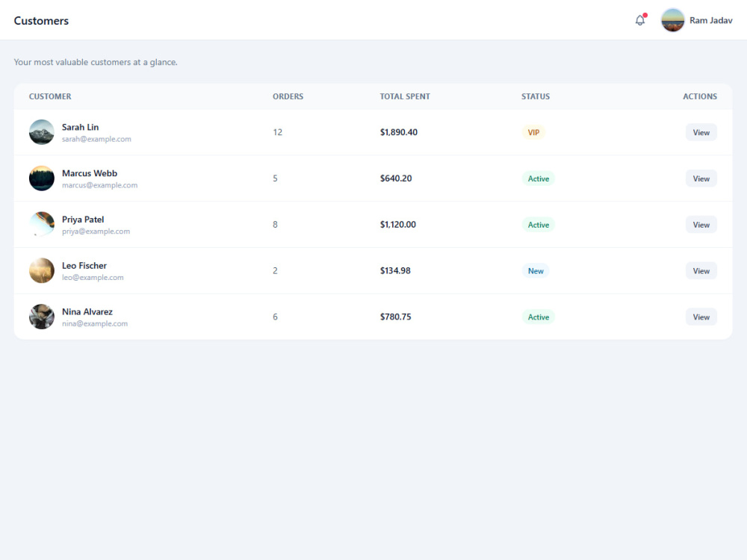This screenshot has width=747, height=560.
Task: Click the Customer column header
Action: click(50, 96)
